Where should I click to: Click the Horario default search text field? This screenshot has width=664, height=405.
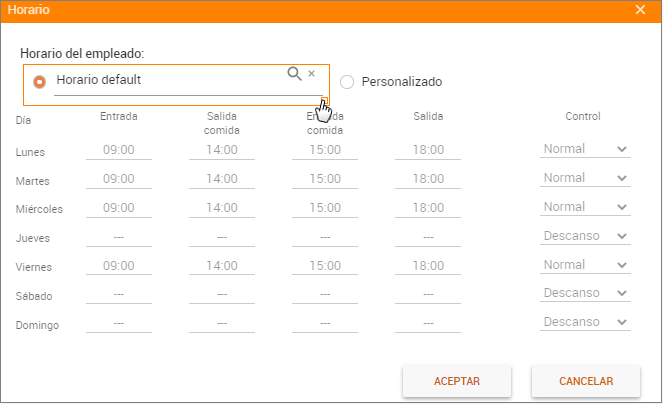tap(165, 80)
